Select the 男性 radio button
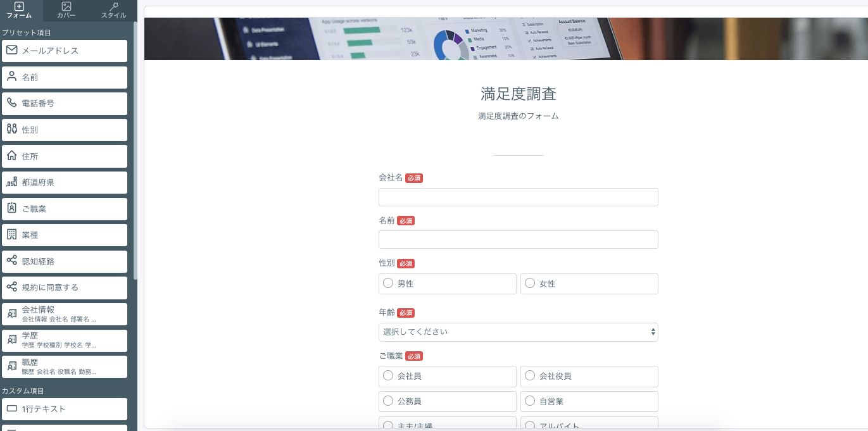Screen dimensions: 868x431 [x=387, y=284]
